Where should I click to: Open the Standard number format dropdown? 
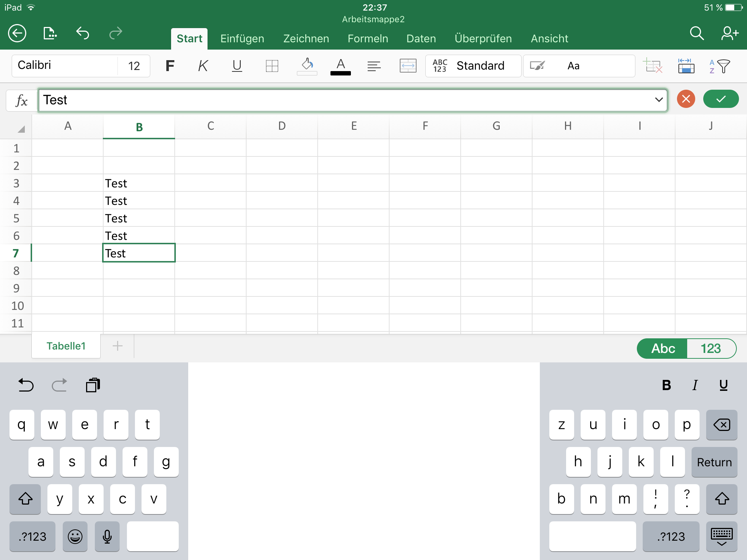coord(473,66)
